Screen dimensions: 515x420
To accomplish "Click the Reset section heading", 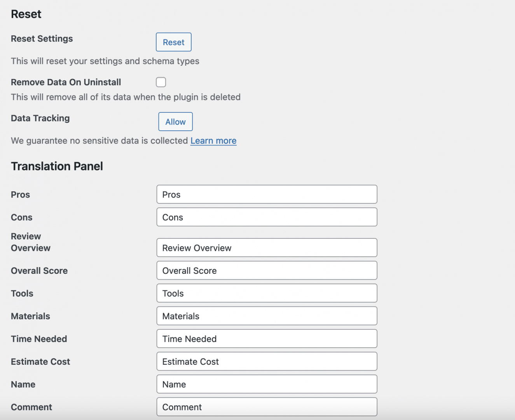I will pos(26,14).
